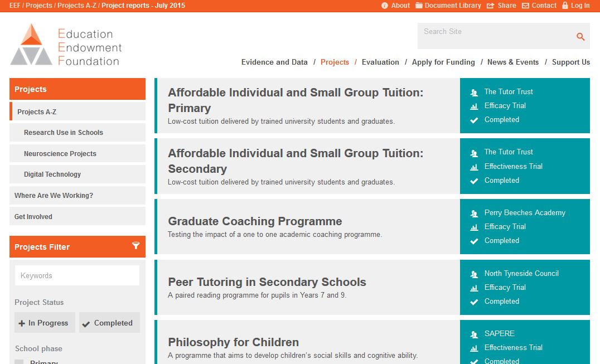Click the Share icon in top bar
600x364 pixels.
point(491,6)
